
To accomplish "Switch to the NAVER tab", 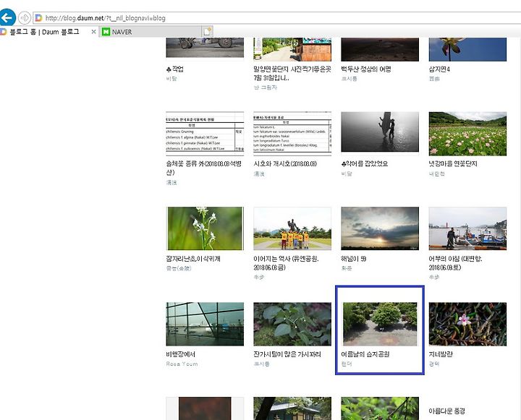I will (150, 32).
